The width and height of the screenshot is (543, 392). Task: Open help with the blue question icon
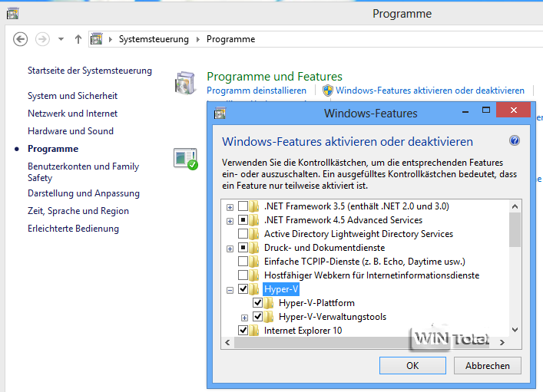[x=515, y=140]
